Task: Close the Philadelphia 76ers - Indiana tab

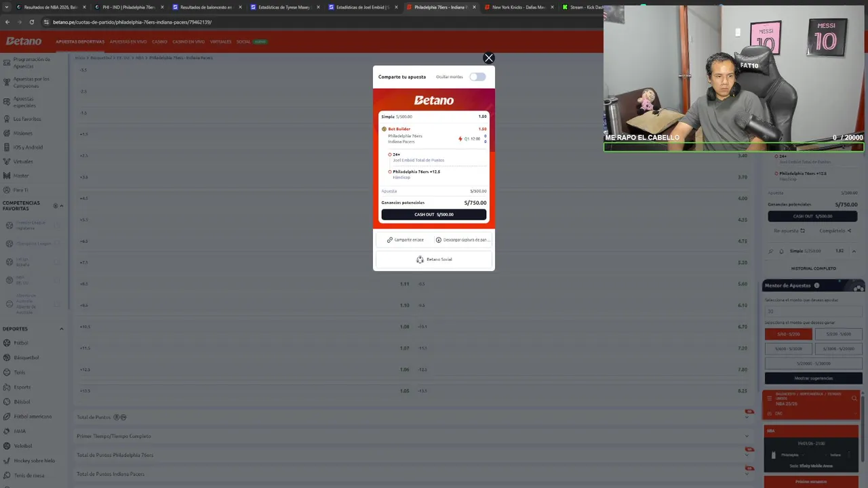Action: point(474,7)
